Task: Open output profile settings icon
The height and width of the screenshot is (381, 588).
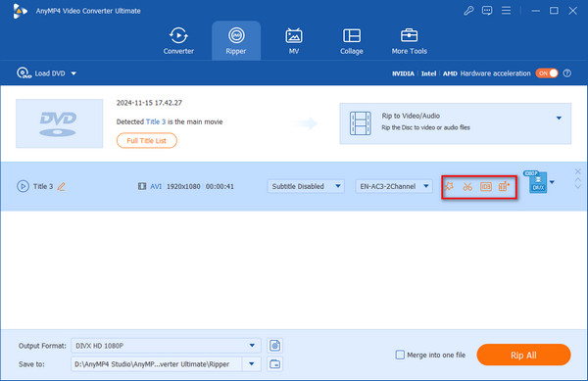Action: point(274,346)
